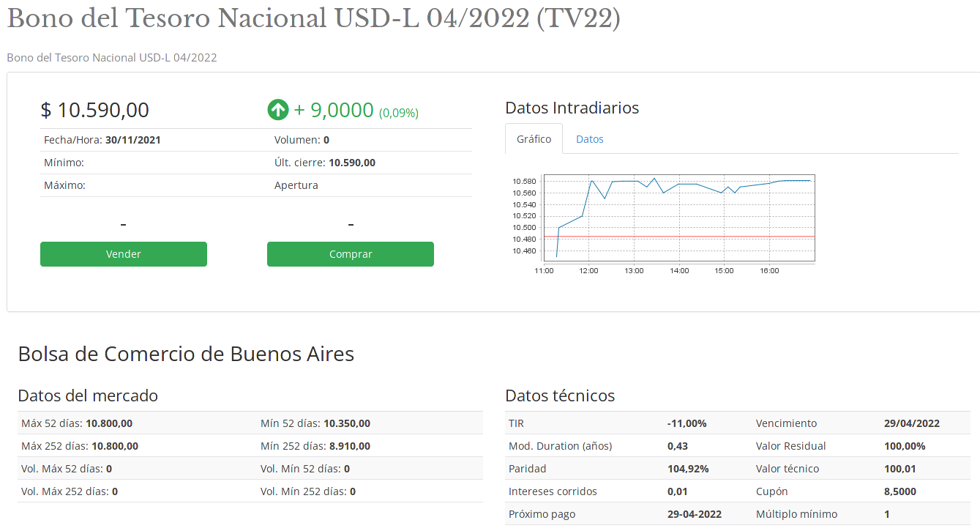Click the green up-arrow price change icon
The width and height of the screenshot is (980, 531).
[278, 111]
